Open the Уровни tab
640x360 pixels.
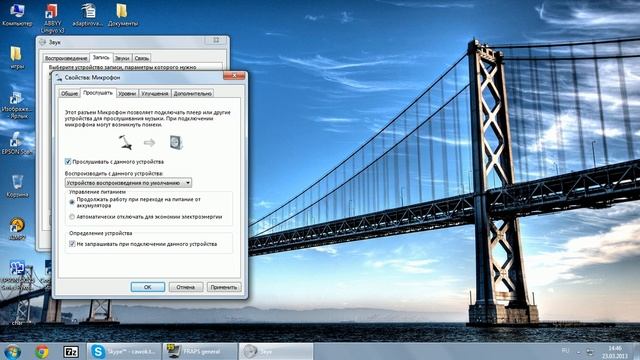(127, 93)
